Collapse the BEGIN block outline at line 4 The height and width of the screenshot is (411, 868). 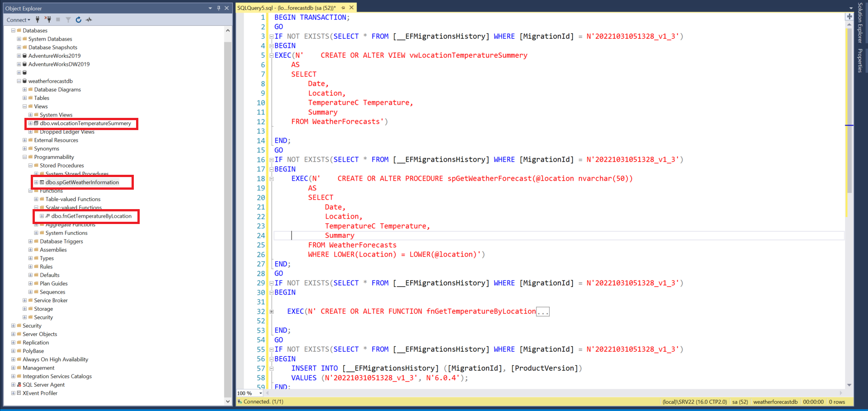[270, 46]
